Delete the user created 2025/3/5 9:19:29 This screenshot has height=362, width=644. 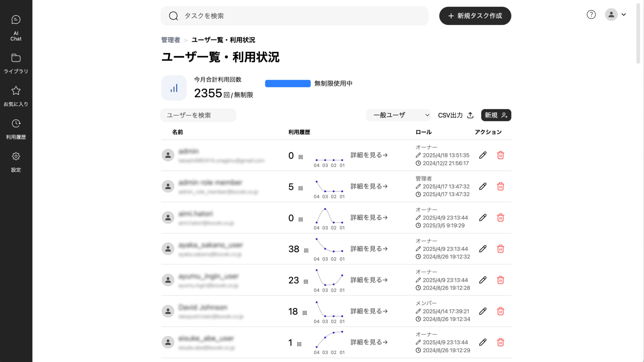(500, 218)
